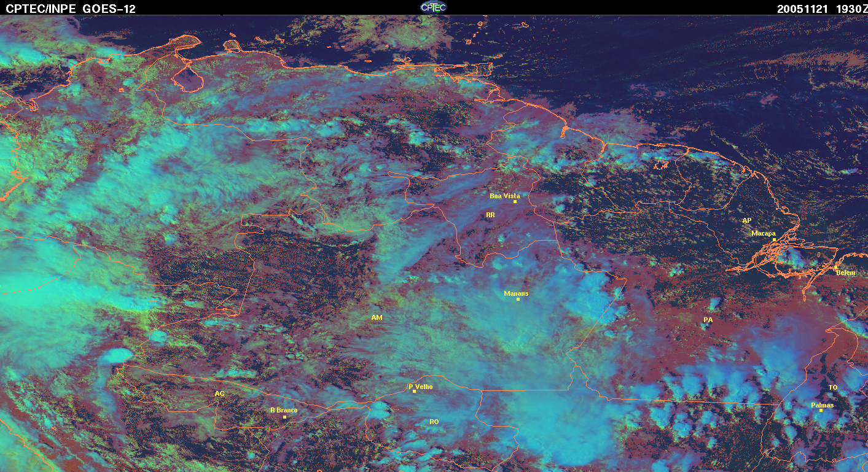Click the 1930Z time stamp
This screenshot has height=472, width=868.
(853, 9)
